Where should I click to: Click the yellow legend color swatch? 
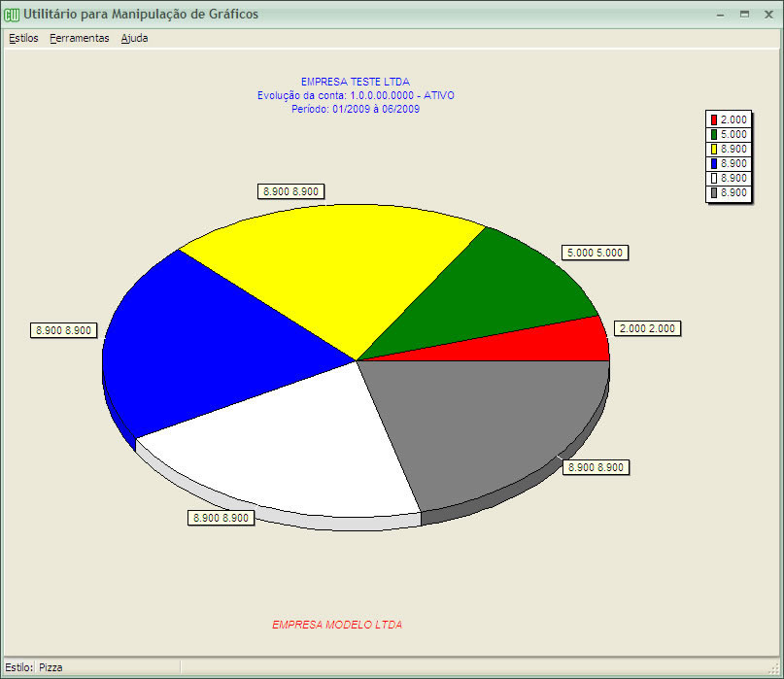tap(714, 149)
